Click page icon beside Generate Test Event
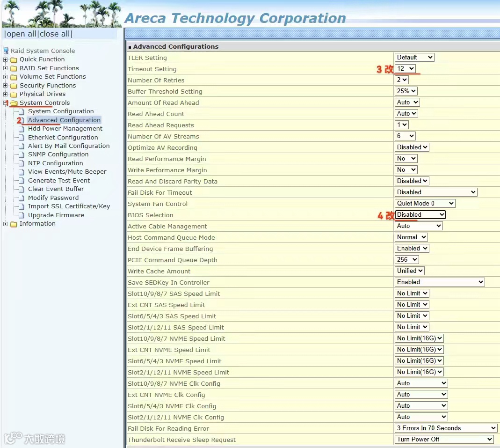500x448 pixels. coord(22,181)
